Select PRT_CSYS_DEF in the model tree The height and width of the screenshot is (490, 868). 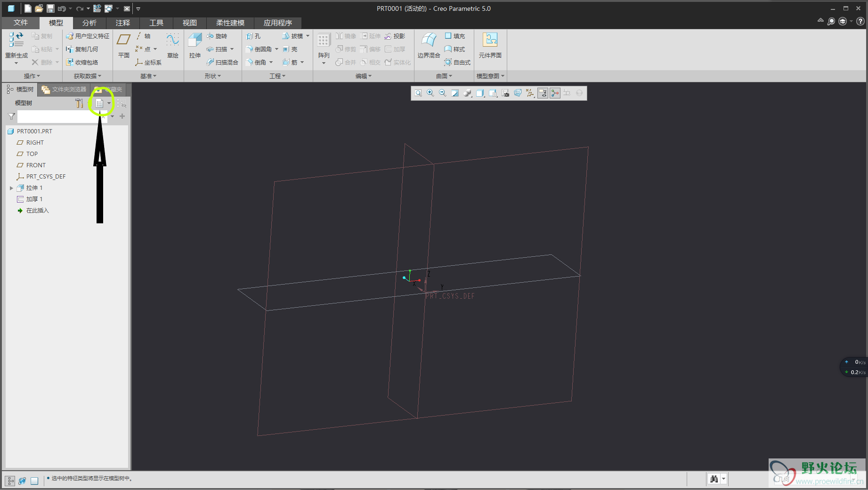pos(46,177)
